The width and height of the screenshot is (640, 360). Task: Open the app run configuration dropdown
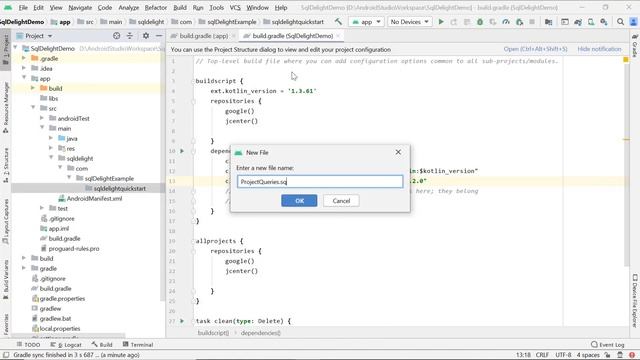click(366, 22)
